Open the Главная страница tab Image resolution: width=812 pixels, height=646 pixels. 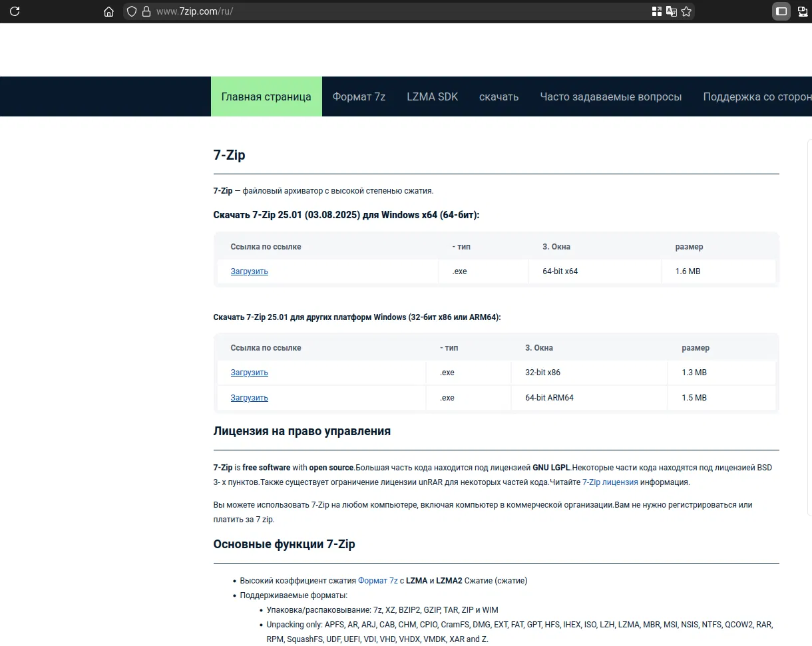pos(266,96)
